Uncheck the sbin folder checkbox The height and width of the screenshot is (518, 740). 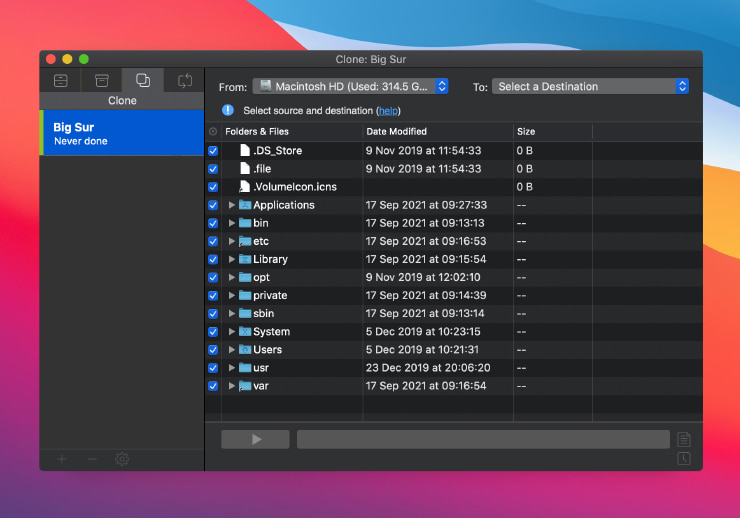coord(213,314)
